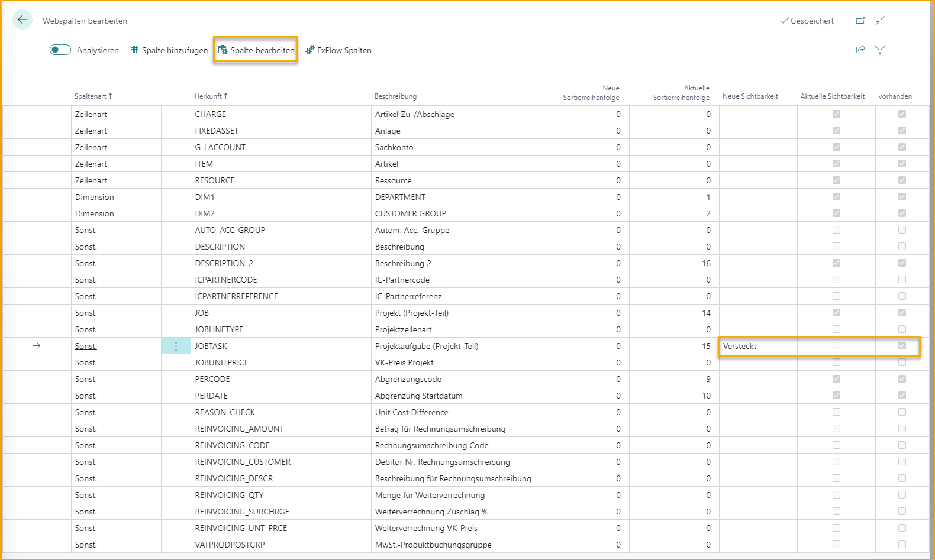Toggle vorhanden checkbox for PERCODE
The height and width of the screenshot is (560, 935).
click(x=902, y=378)
